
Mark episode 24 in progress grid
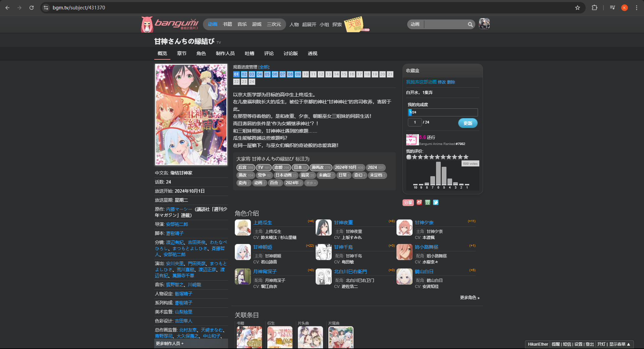tap(252, 82)
